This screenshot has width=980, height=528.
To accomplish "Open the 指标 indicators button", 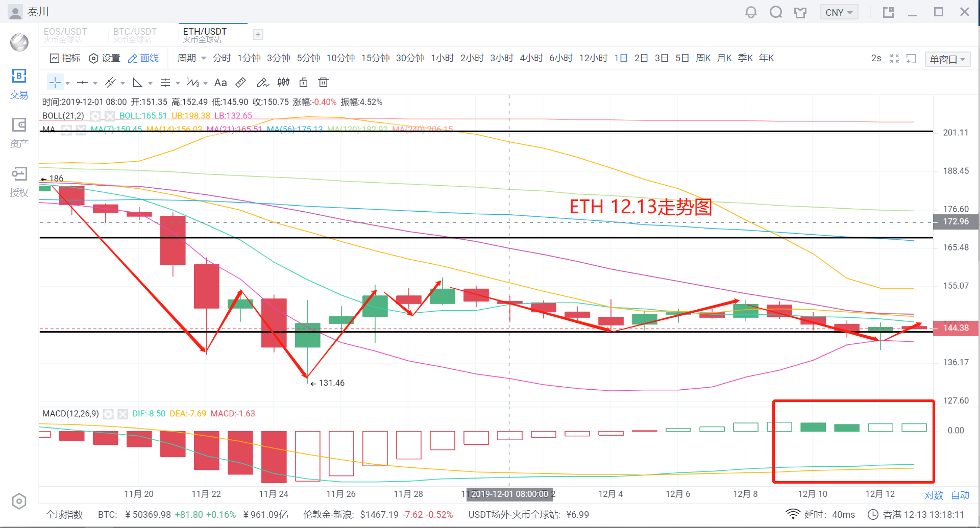I will [x=65, y=58].
